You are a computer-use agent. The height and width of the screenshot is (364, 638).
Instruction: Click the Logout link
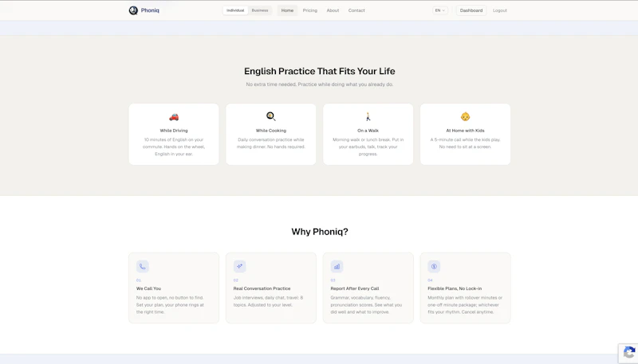[x=500, y=10]
